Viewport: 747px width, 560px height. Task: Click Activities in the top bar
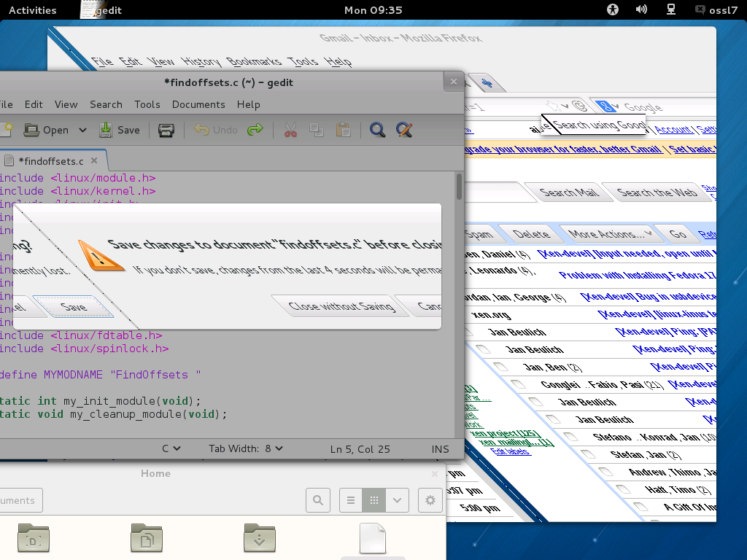(x=32, y=9)
